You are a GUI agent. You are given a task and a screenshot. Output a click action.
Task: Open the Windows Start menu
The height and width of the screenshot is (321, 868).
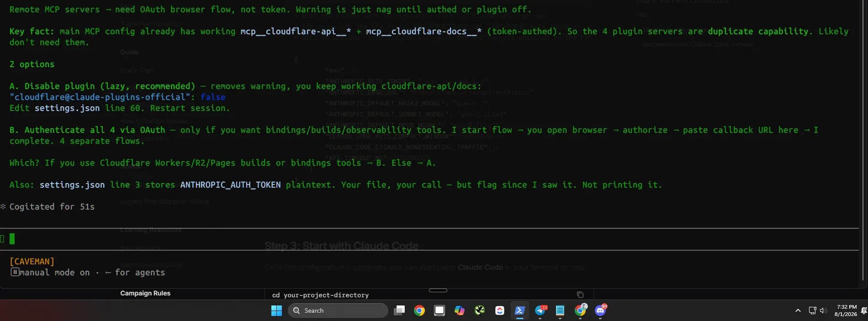(276, 310)
